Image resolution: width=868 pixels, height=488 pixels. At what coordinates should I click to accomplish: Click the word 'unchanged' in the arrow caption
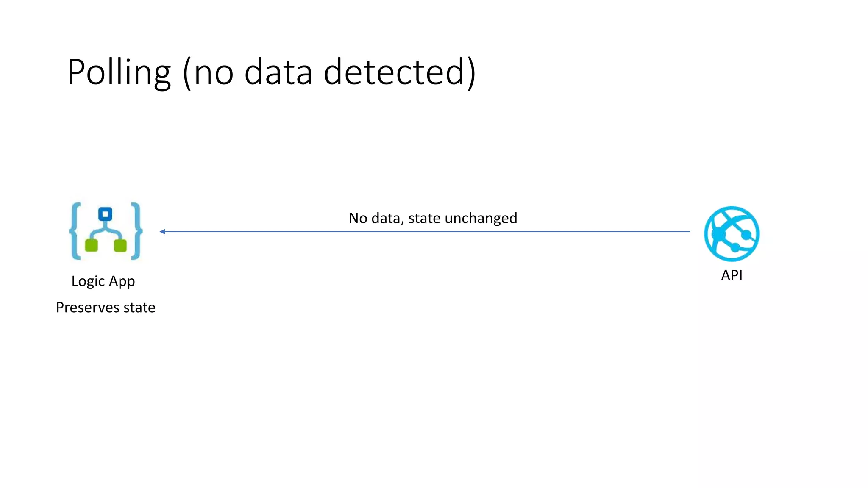[x=481, y=218]
